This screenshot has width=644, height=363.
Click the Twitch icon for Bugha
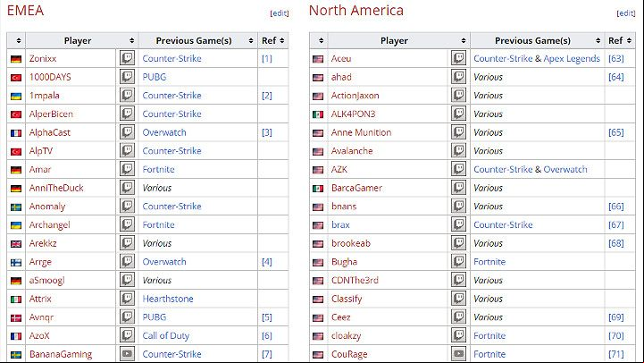tap(458, 261)
